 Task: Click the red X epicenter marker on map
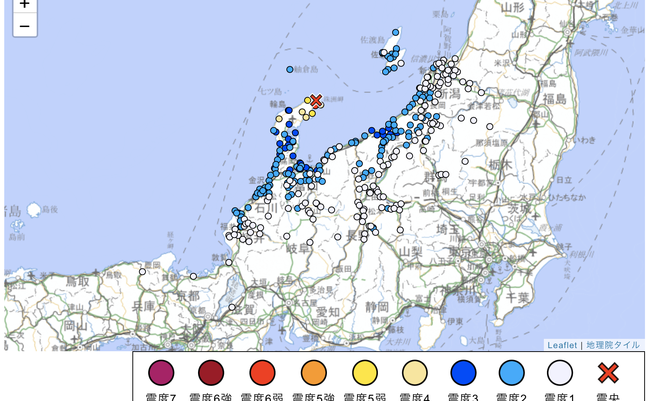(316, 101)
